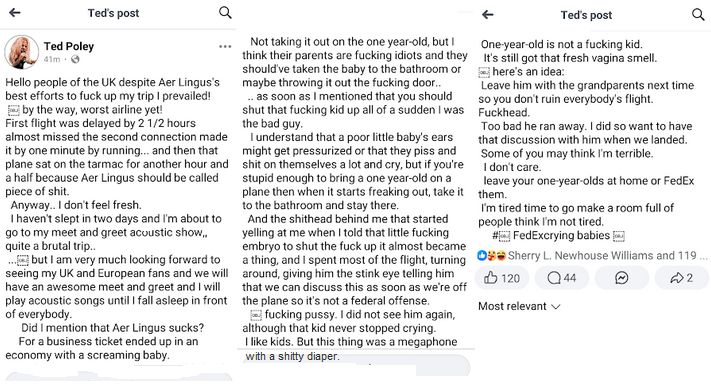Send post via Messenger icon

click(x=621, y=277)
